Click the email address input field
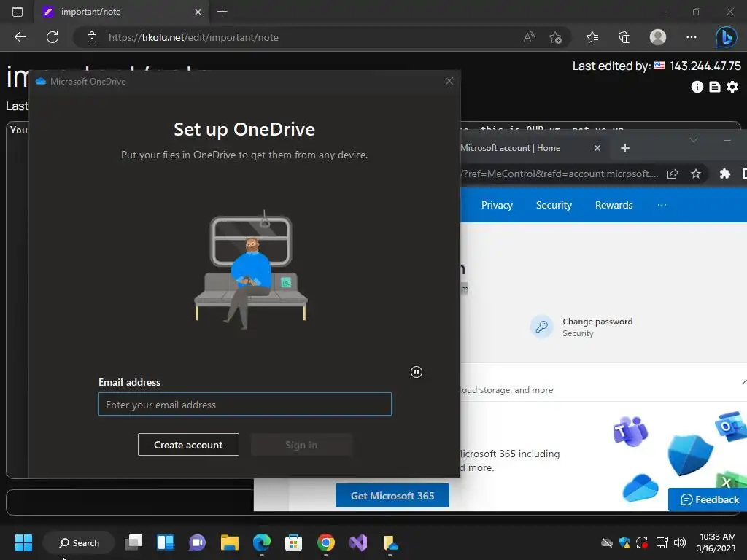Viewport: 747px width, 560px height. [x=245, y=404]
